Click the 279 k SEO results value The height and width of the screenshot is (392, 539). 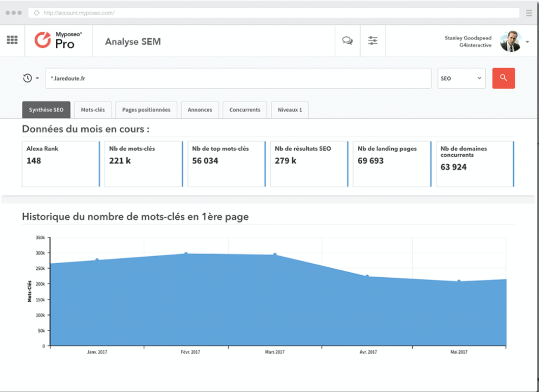point(286,161)
